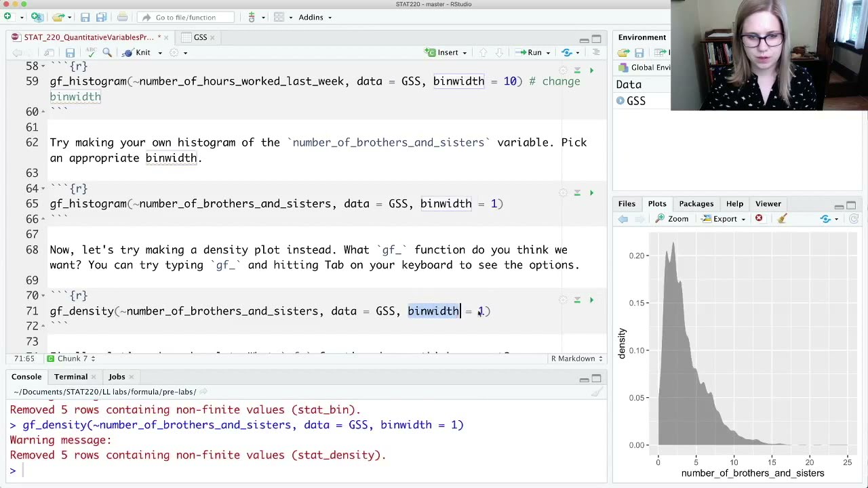Expand the GSS data object details

click(x=620, y=101)
